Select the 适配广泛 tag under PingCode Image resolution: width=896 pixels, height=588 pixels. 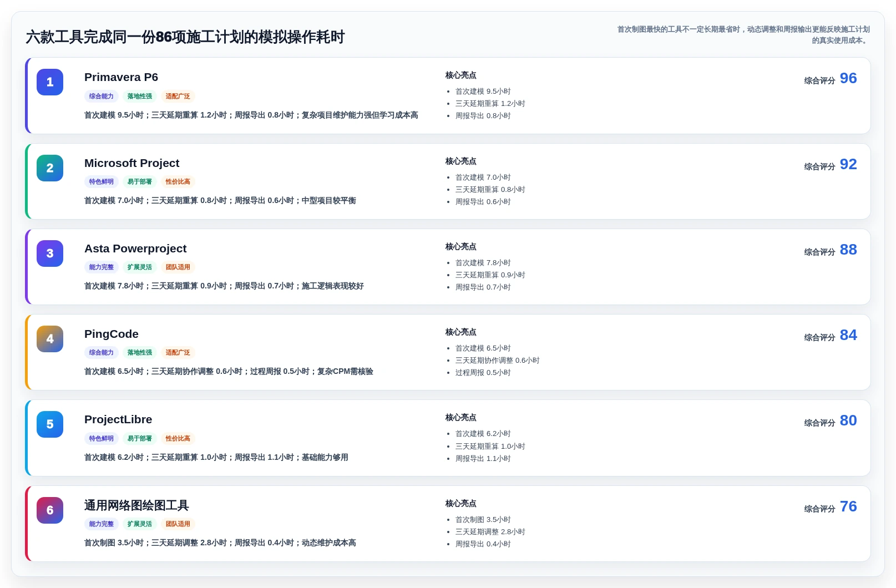[x=178, y=352]
